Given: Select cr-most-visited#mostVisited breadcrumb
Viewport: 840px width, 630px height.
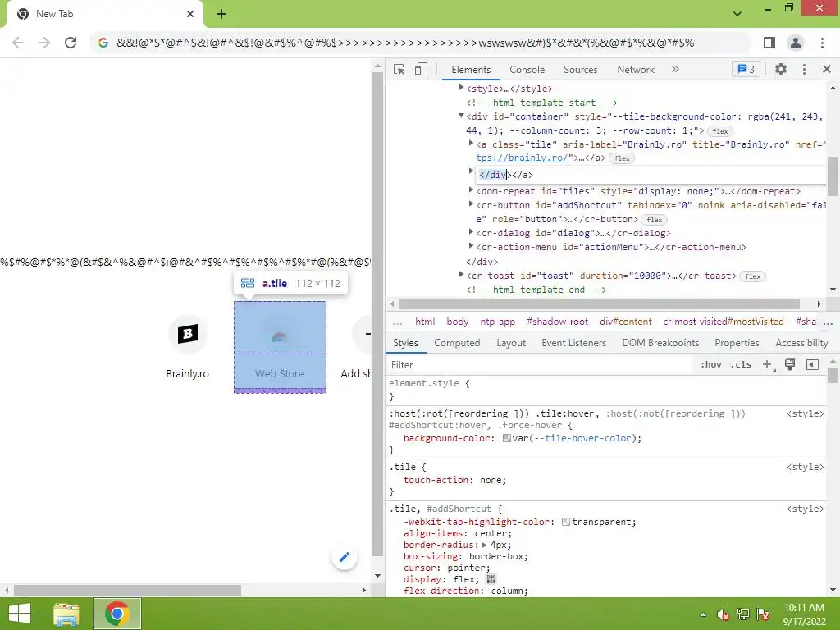Looking at the screenshot, I should tap(724, 322).
